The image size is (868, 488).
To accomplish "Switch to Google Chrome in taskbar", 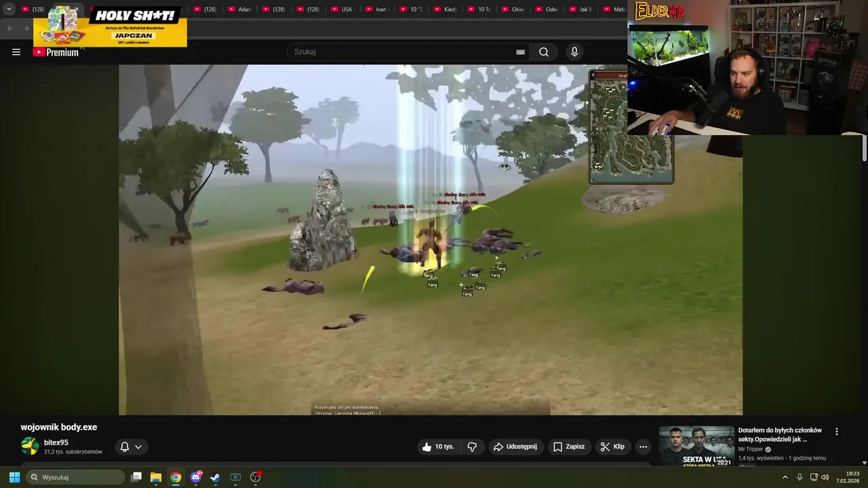I will [x=176, y=477].
